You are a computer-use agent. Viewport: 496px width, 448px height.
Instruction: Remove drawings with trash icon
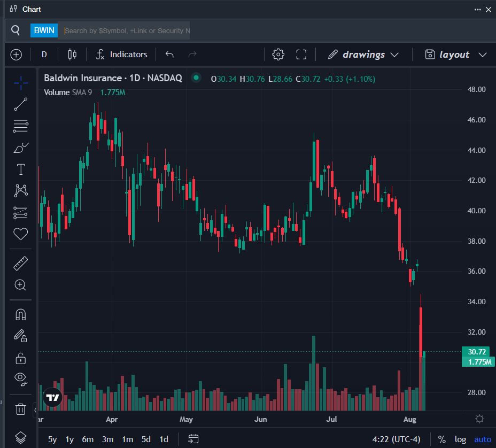coord(21,409)
